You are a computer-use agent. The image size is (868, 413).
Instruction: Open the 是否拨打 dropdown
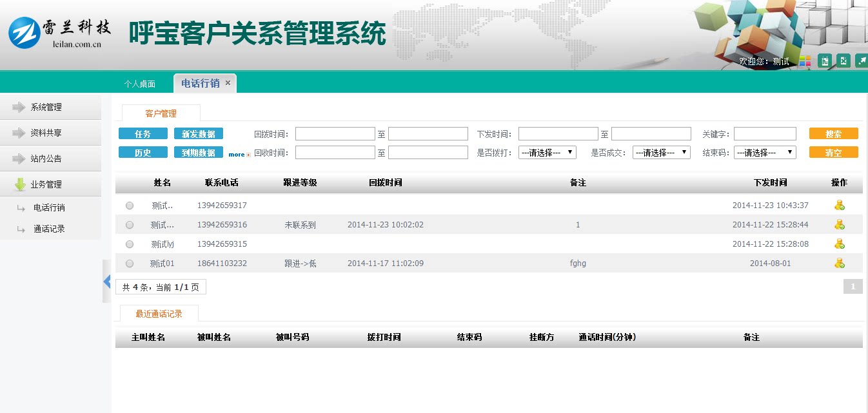[547, 153]
